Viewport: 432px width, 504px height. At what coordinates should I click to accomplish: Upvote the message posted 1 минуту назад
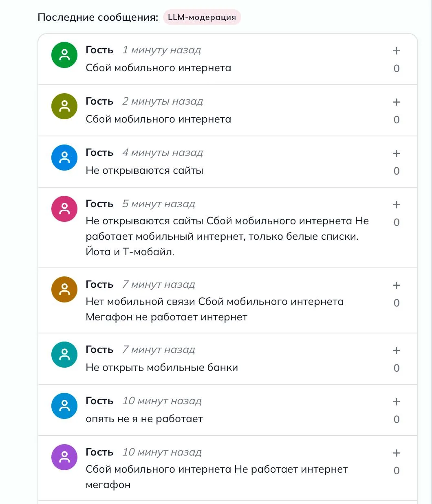tap(396, 51)
